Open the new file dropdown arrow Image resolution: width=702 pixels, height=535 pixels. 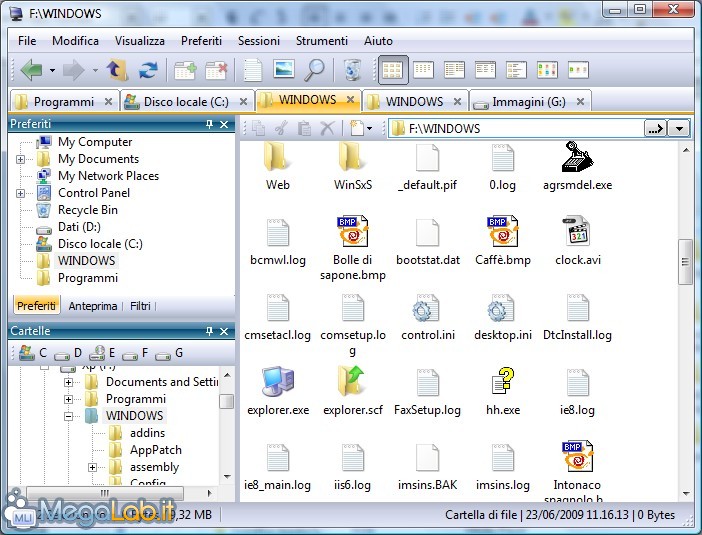369,129
